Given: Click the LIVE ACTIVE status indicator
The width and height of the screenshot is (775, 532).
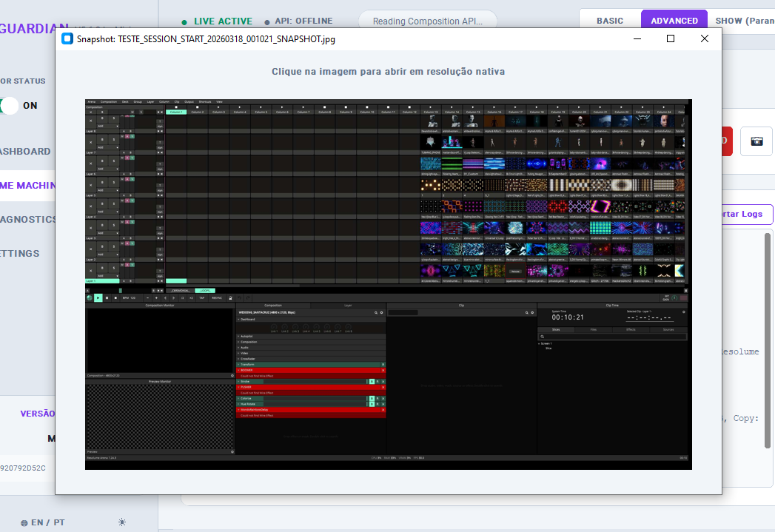Looking at the screenshot, I should click(x=217, y=21).
